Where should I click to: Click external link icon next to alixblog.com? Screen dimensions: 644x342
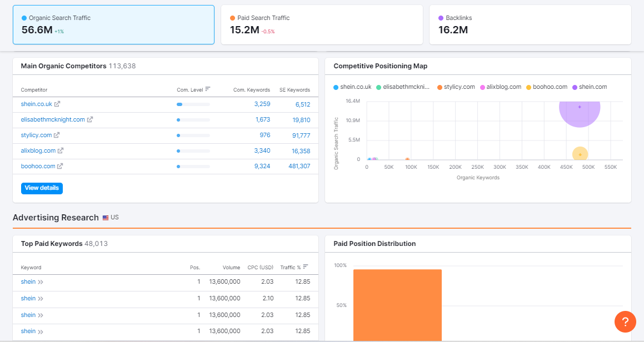(x=61, y=150)
